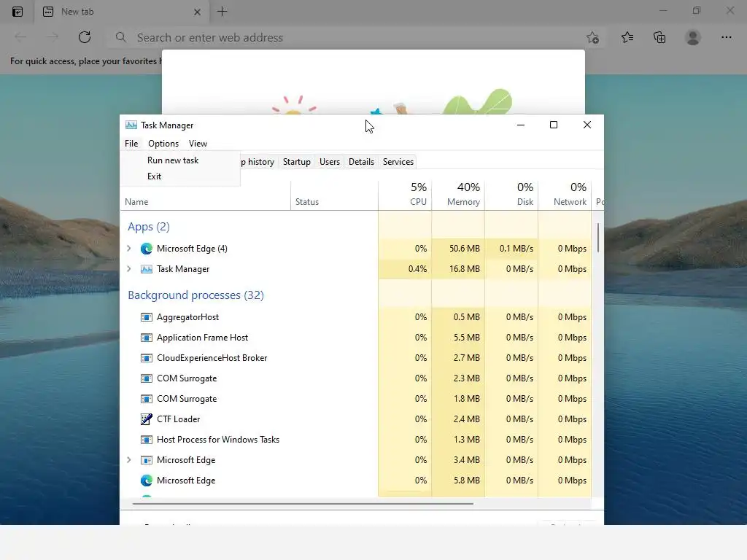Viewport: 747px width, 560px height.
Task: Expand the Microsoft Edge (4) app group
Action: (x=128, y=248)
